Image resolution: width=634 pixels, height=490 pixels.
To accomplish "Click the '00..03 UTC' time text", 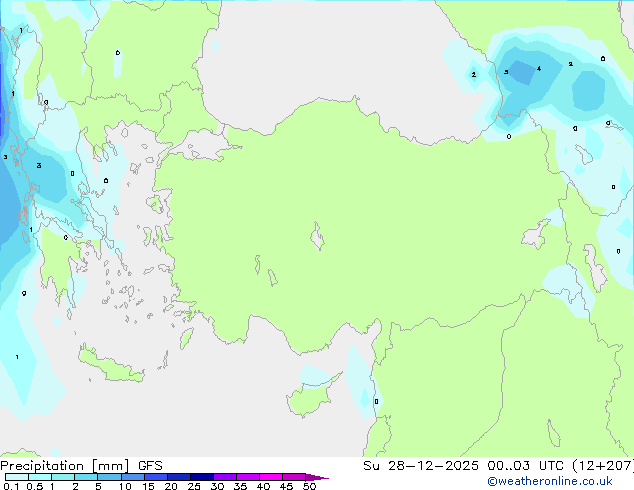I will (x=525, y=466).
